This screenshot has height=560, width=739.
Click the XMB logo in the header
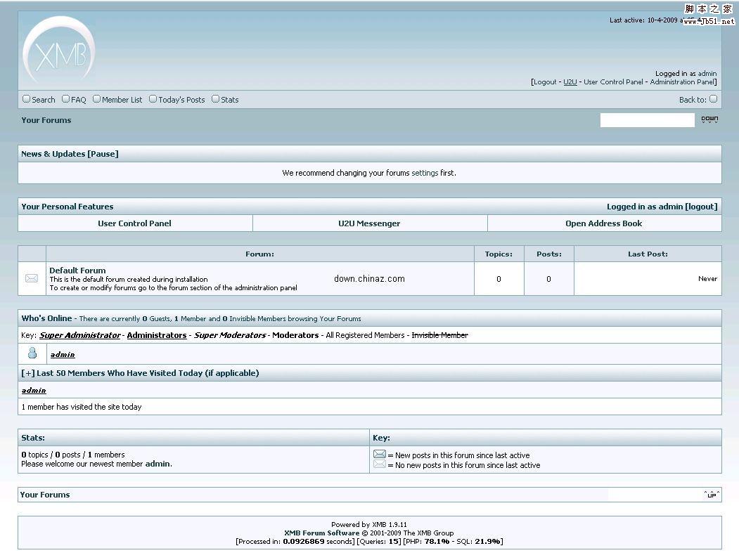point(59,51)
